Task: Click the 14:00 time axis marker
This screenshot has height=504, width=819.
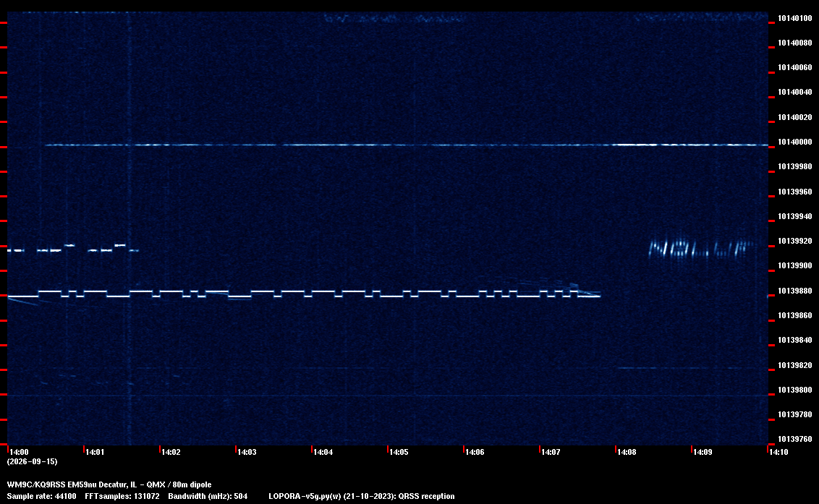Action: [20, 452]
